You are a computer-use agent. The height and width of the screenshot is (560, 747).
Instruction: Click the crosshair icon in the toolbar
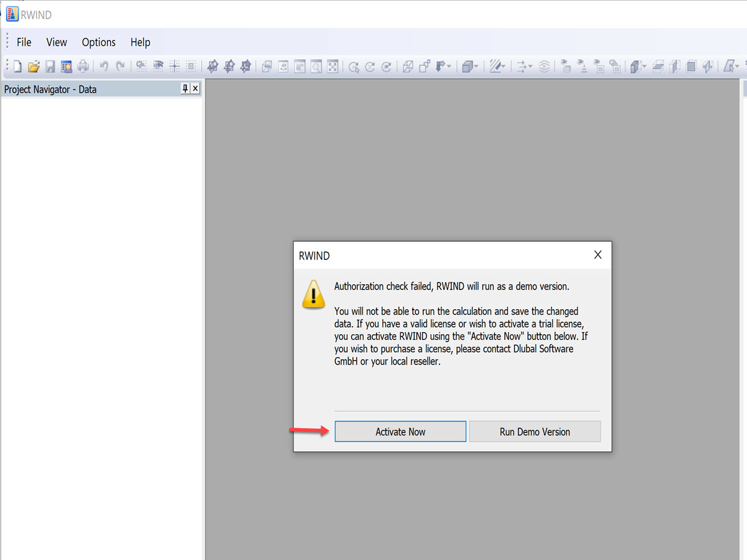tap(175, 67)
